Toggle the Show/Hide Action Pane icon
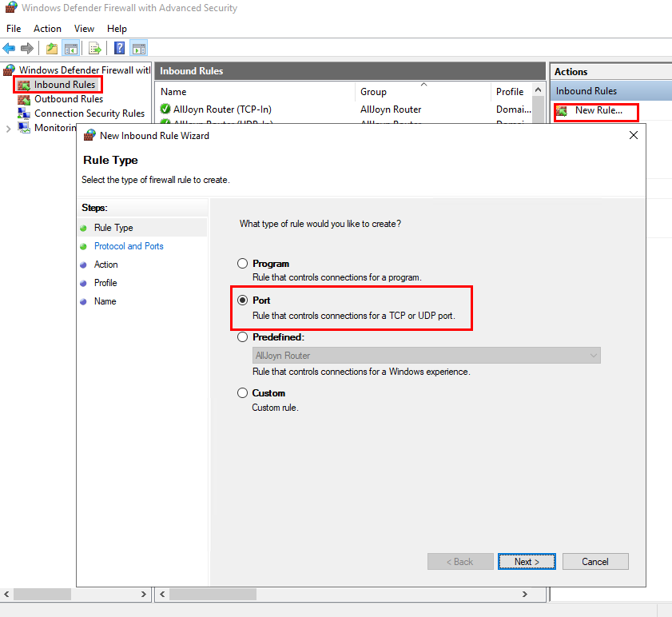The image size is (672, 617). [x=139, y=49]
